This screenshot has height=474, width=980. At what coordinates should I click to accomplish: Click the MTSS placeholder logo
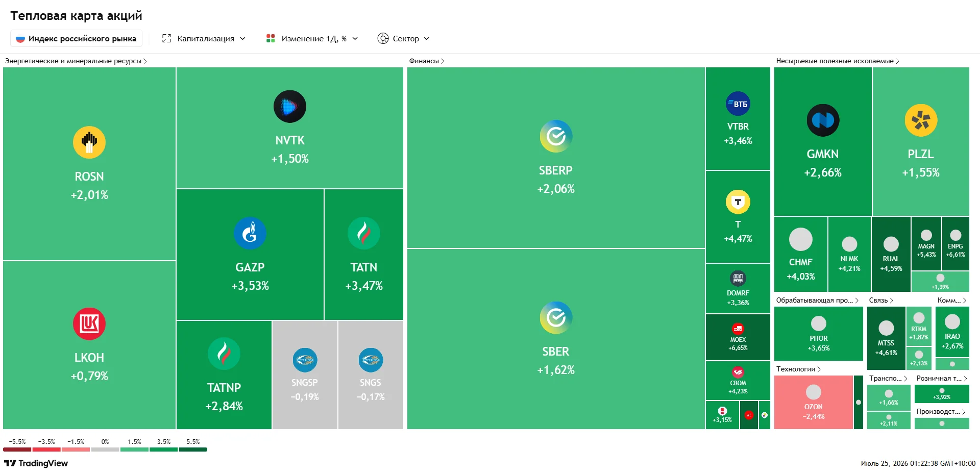pos(886,328)
